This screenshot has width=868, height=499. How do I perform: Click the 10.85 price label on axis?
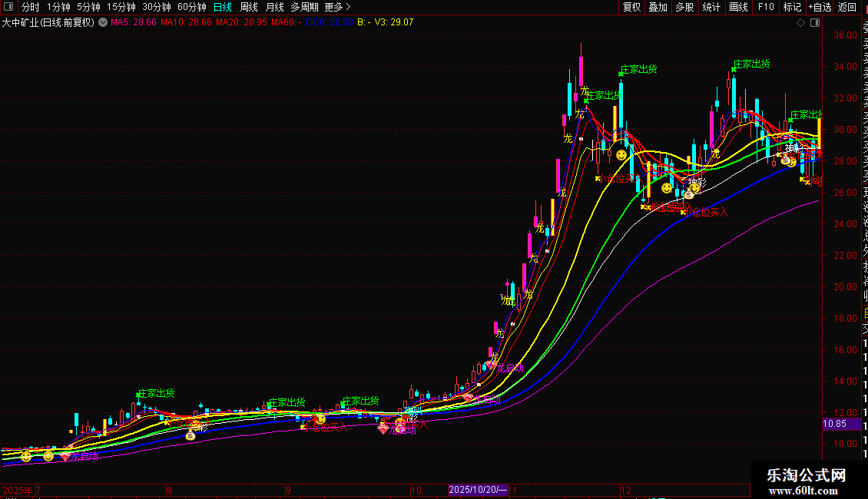834,424
